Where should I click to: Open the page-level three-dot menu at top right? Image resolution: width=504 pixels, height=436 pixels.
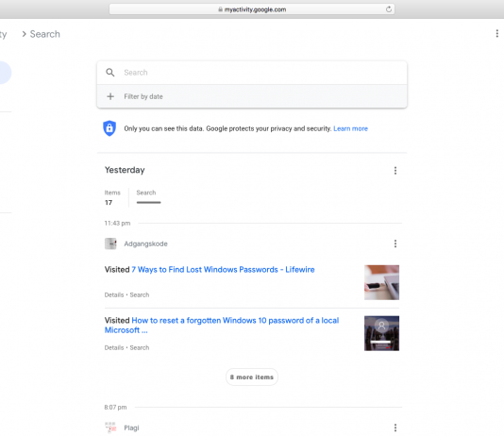497,33
